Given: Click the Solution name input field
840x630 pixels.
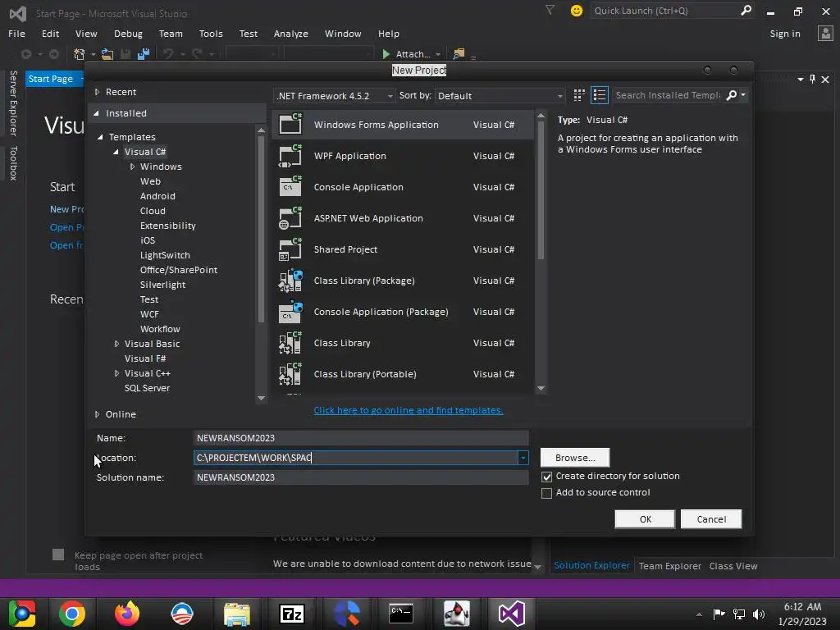Looking at the screenshot, I should (x=361, y=477).
